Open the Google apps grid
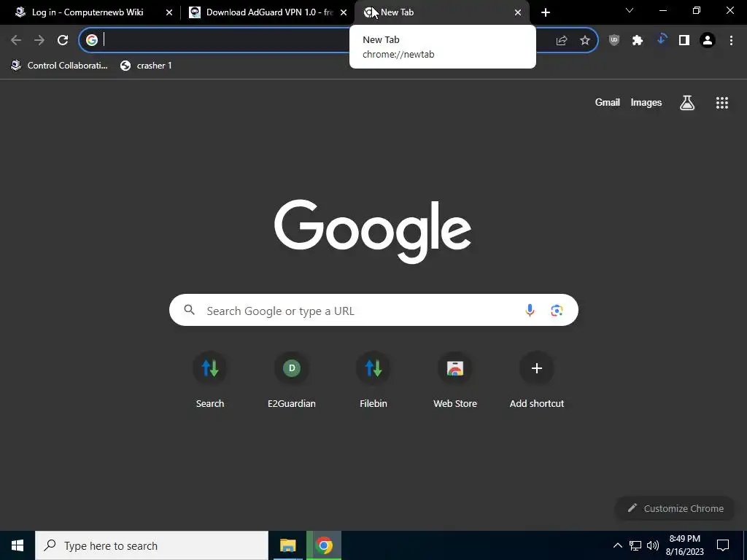This screenshot has width=747, height=560. (722, 102)
